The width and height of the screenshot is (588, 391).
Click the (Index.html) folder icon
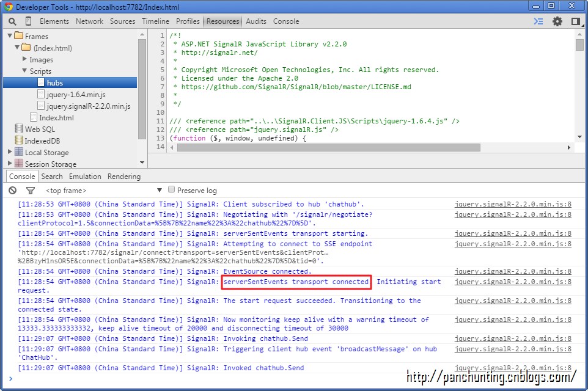click(26, 48)
